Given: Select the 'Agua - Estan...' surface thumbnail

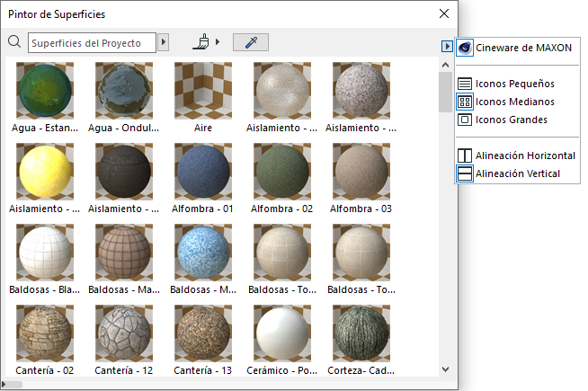Looking at the screenshot, I should 45,91.
